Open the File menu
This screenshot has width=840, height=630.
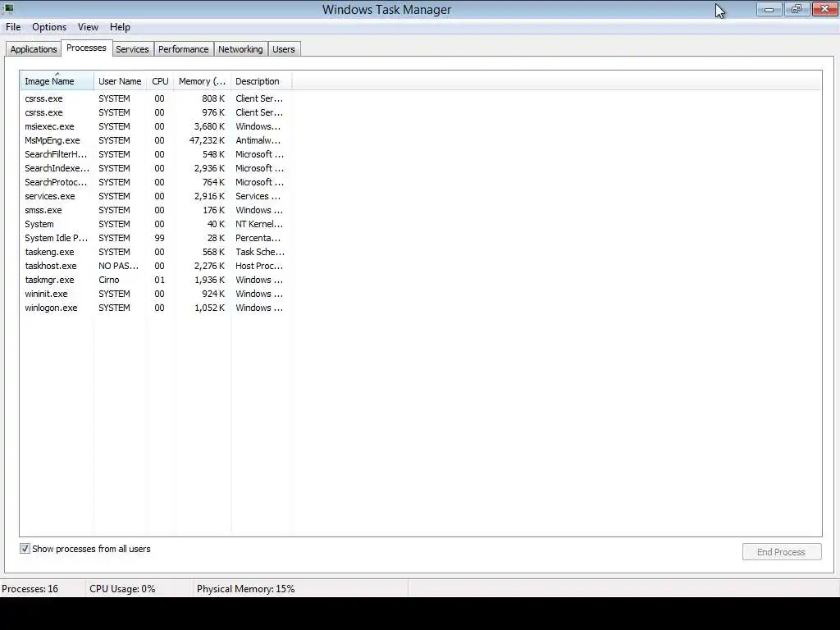pos(13,27)
